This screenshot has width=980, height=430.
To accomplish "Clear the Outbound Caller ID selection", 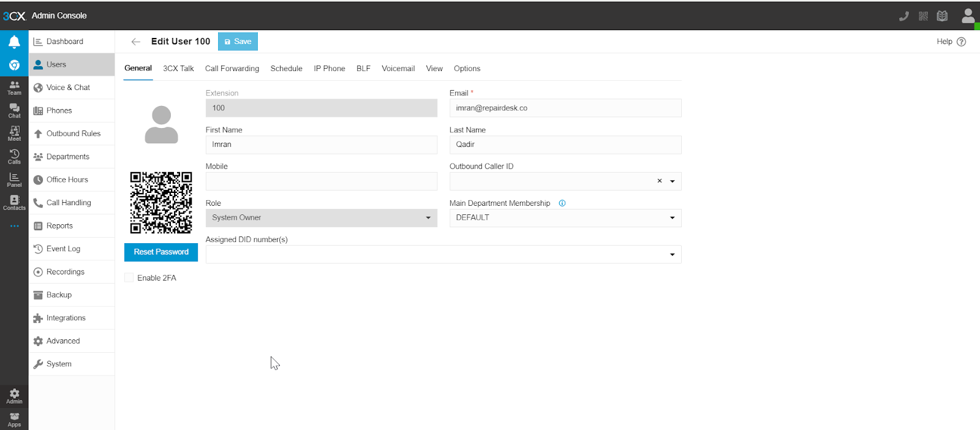I will 660,181.
